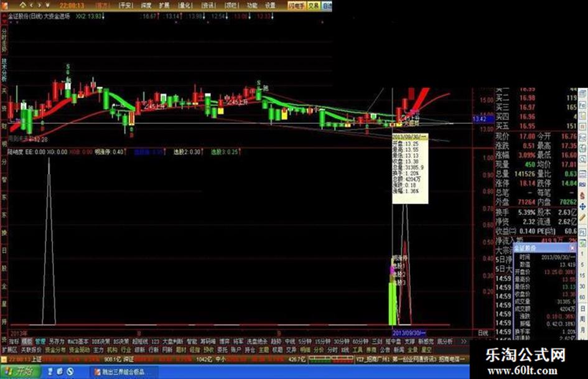Click the 闪电手 button

coord(297,6)
